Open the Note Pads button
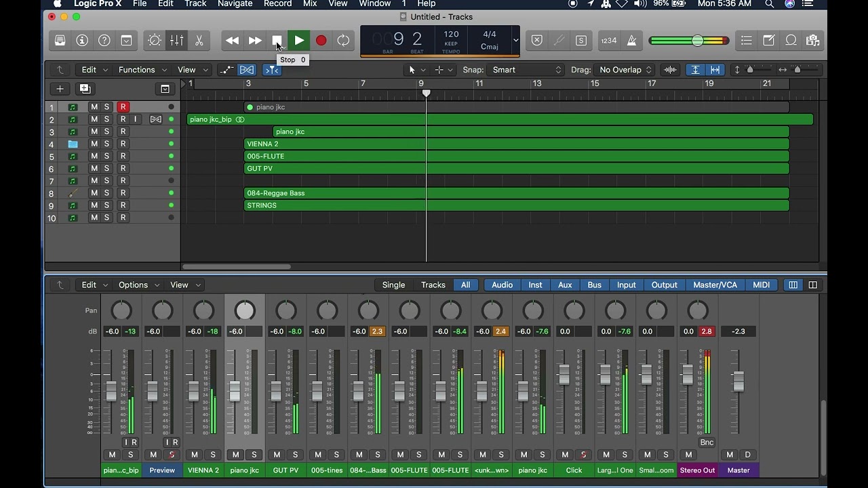The width and height of the screenshot is (868, 488). click(769, 41)
